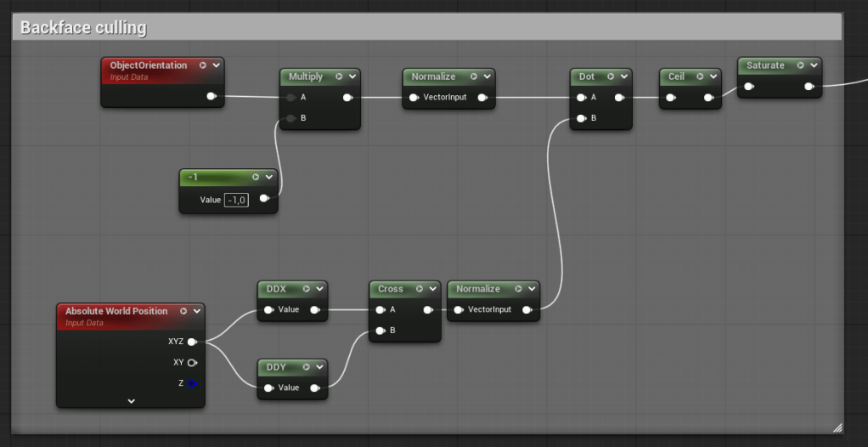Viewport: 868px width, 447px height.
Task: Click the comment box resize handle
Action: [837, 427]
